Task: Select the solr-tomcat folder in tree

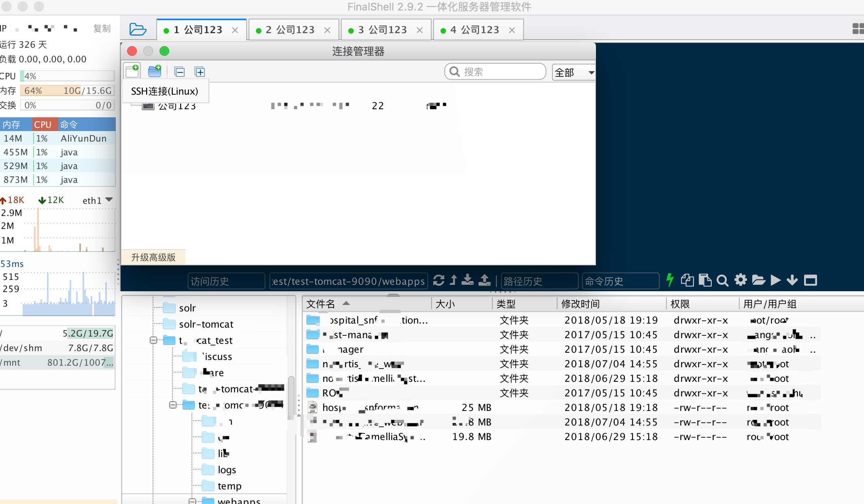Action: pos(206,324)
